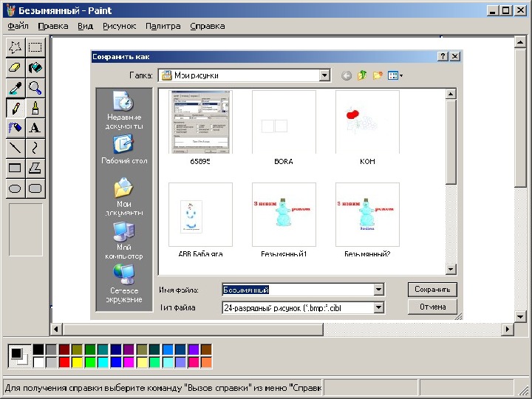Pick the Fill With Color bucket tool

click(35, 67)
